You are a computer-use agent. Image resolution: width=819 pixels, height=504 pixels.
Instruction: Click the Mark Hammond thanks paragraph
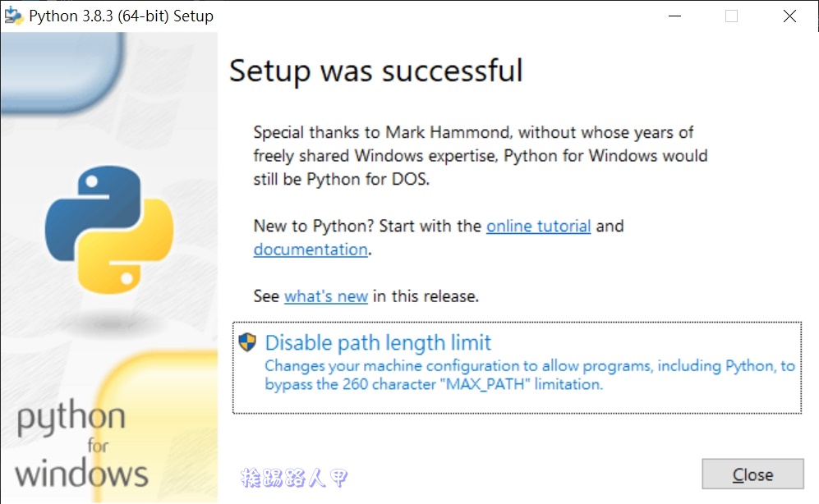[480, 155]
